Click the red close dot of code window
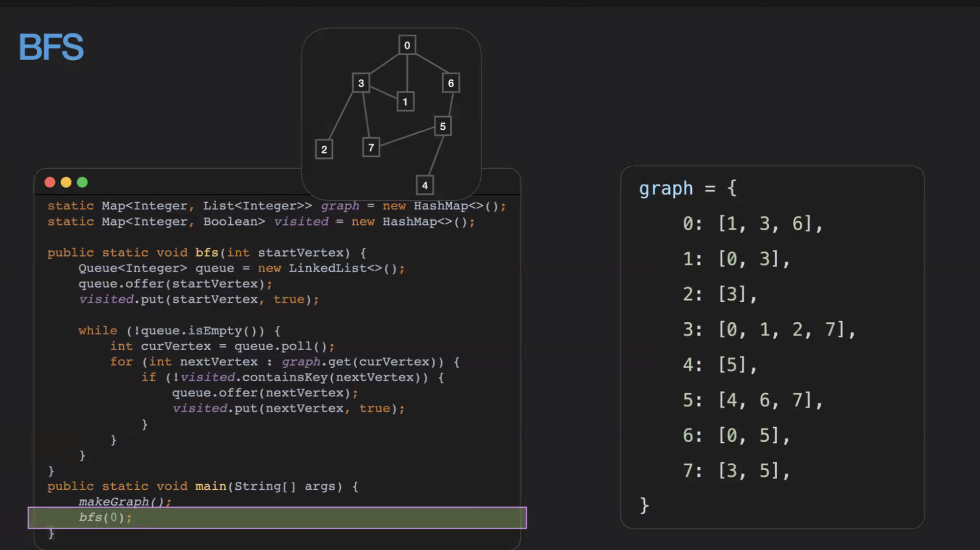This screenshot has height=550, width=980. 50,182
